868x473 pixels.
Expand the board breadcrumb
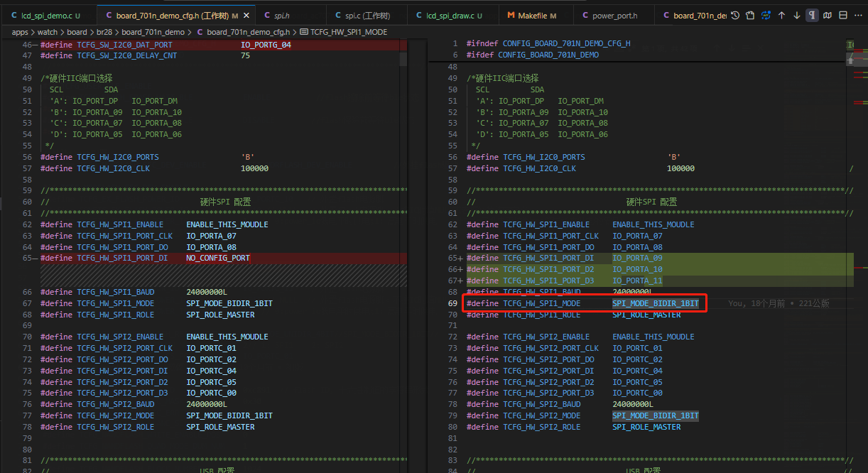click(x=77, y=32)
